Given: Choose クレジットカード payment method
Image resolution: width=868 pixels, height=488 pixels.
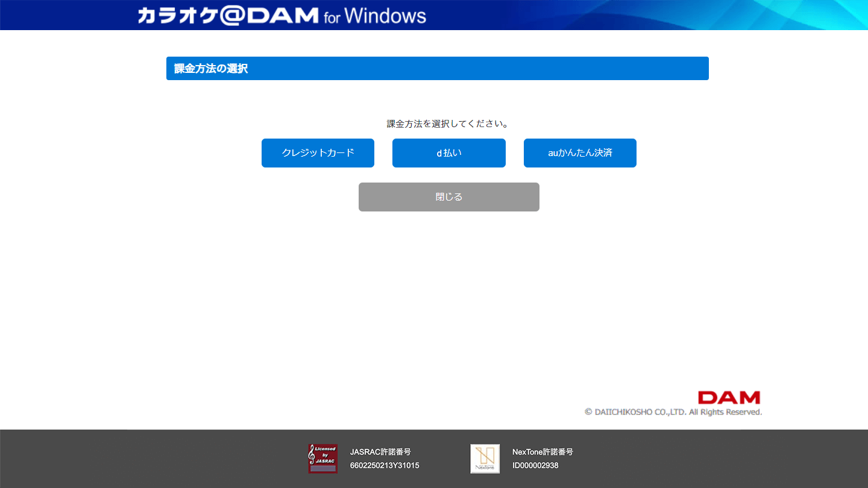Looking at the screenshot, I should [318, 153].
